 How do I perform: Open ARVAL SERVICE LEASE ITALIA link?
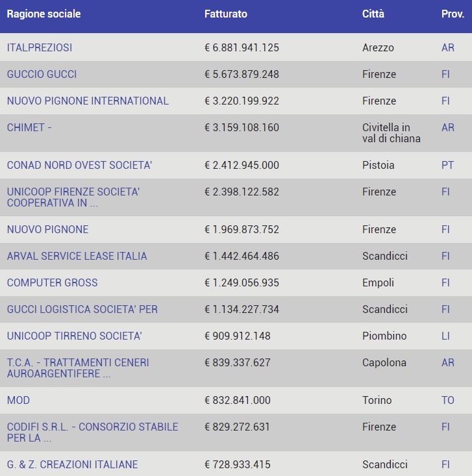point(77,256)
